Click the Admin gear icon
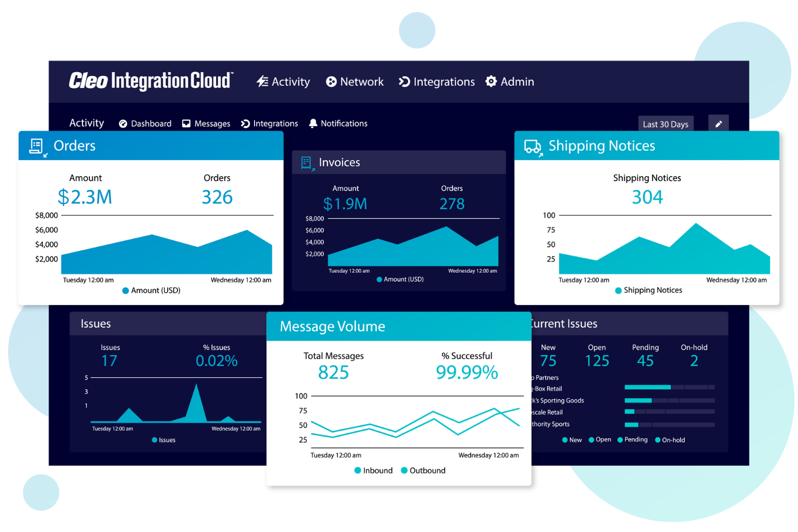 click(491, 81)
